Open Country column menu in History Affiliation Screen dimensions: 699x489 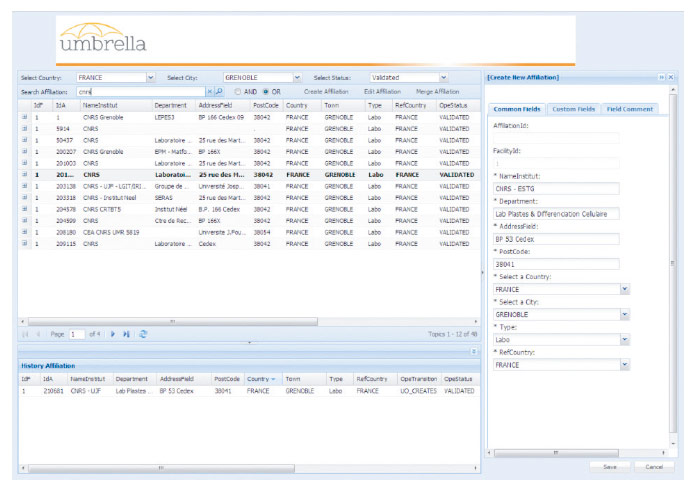[x=273, y=379]
